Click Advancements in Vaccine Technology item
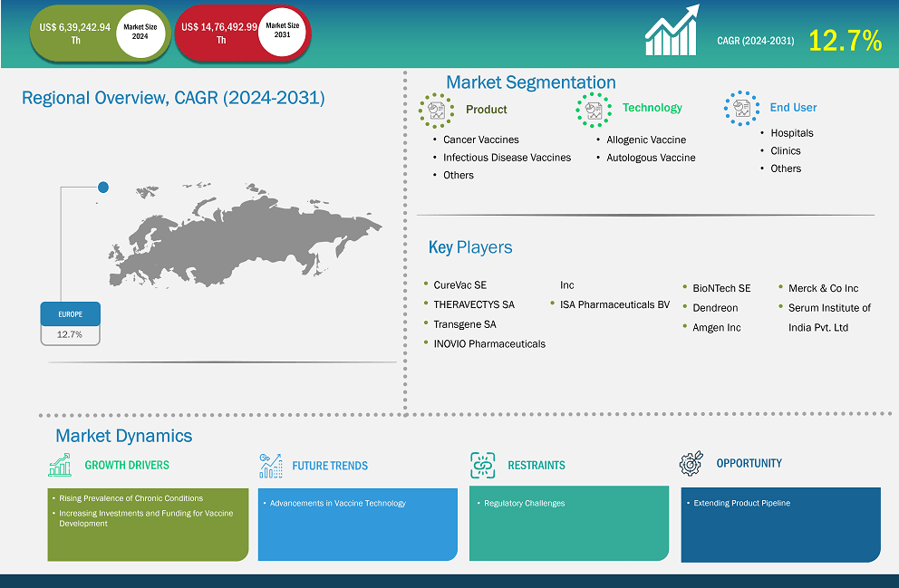Image resolution: width=899 pixels, height=588 pixels. [337, 503]
